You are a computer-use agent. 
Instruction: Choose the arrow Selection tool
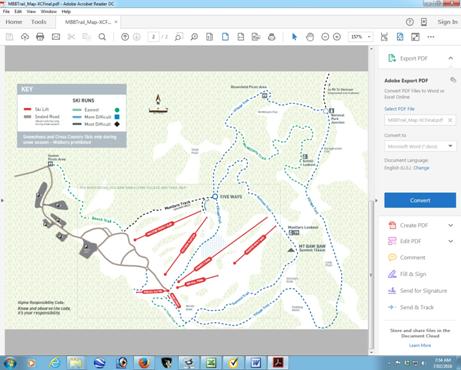pos(294,37)
